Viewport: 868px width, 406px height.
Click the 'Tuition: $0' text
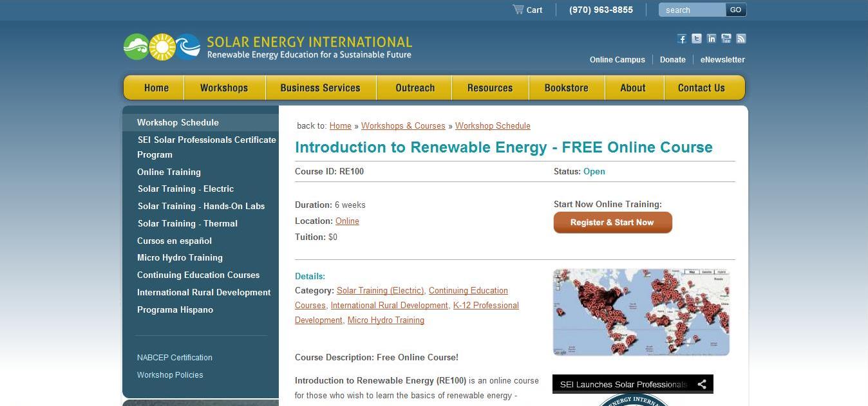tap(316, 237)
